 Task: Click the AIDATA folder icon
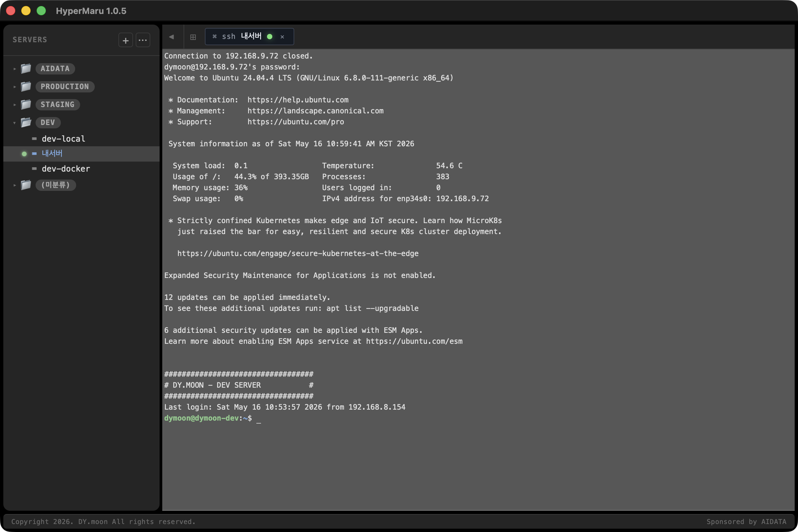pyautogui.click(x=26, y=68)
